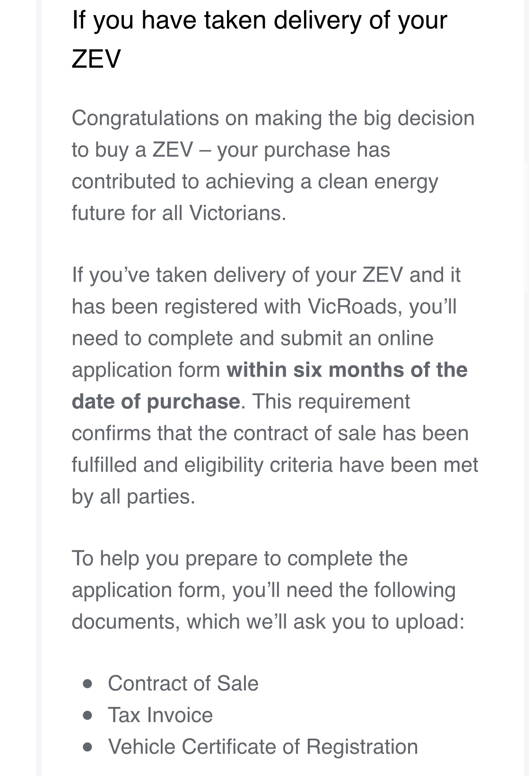Click the 'If you have taken delivery' heading
The width and height of the screenshot is (532, 776).
pos(259,39)
